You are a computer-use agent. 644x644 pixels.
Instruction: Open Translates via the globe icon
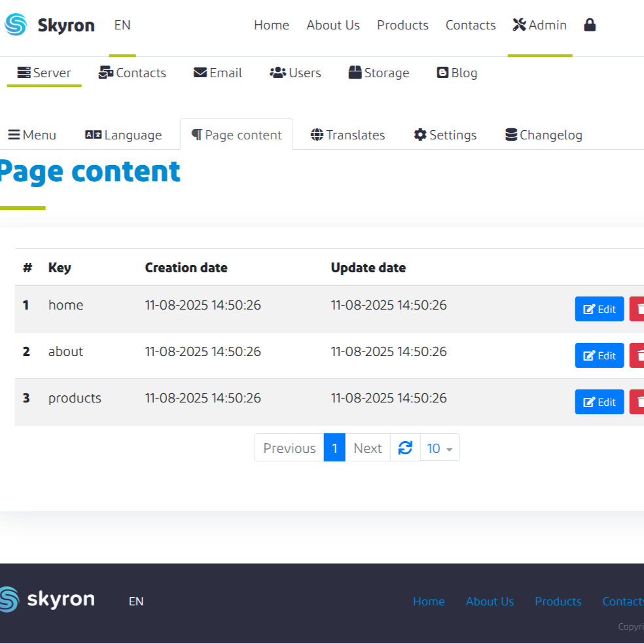pyautogui.click(x=318, y=135)
